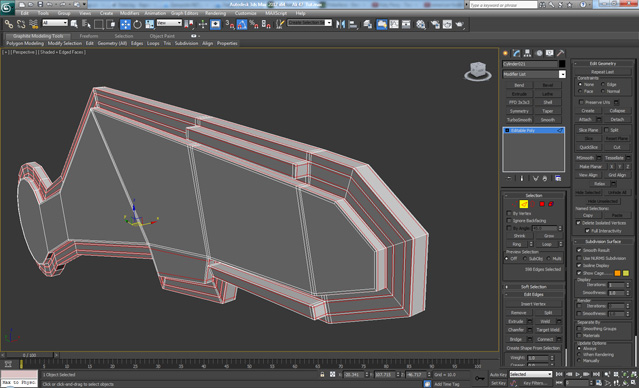The width and height of the screenshot is (639, 388).
Task: Select Polygon sub-object level icon
Action: [542, 204]
